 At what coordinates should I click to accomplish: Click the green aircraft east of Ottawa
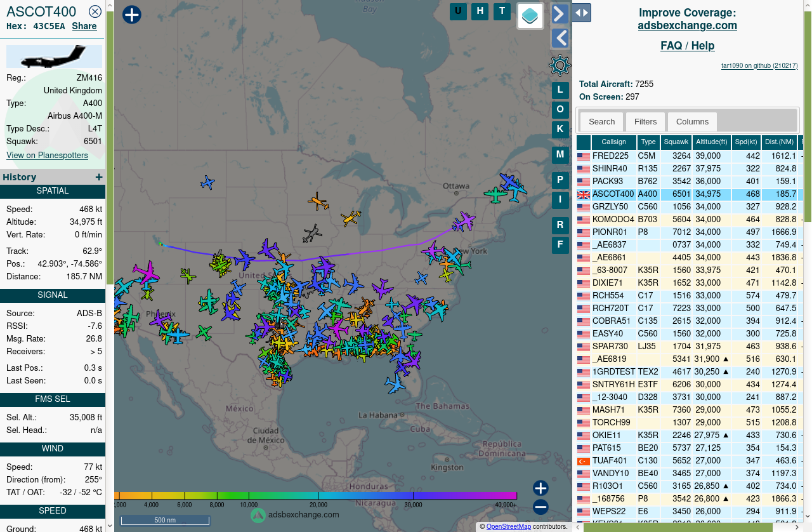(x=495, y=195)
